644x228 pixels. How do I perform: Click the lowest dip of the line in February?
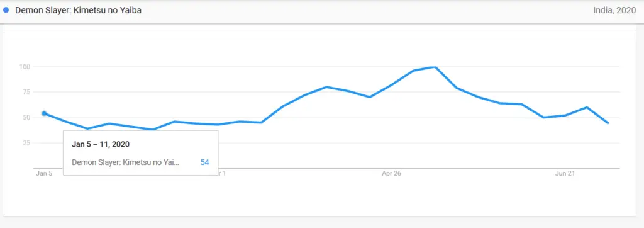pyautogui.click(x=153, y=130)
